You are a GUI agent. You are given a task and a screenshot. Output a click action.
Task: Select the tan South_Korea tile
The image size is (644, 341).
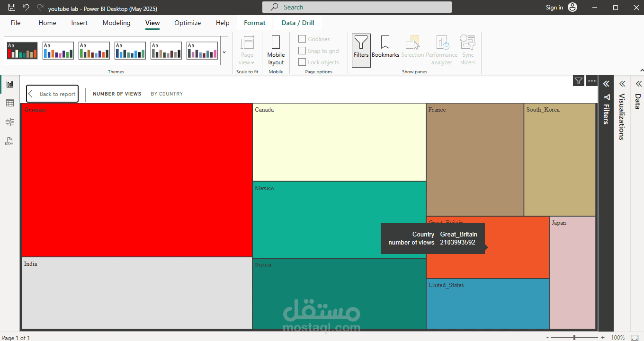(560, 160)
